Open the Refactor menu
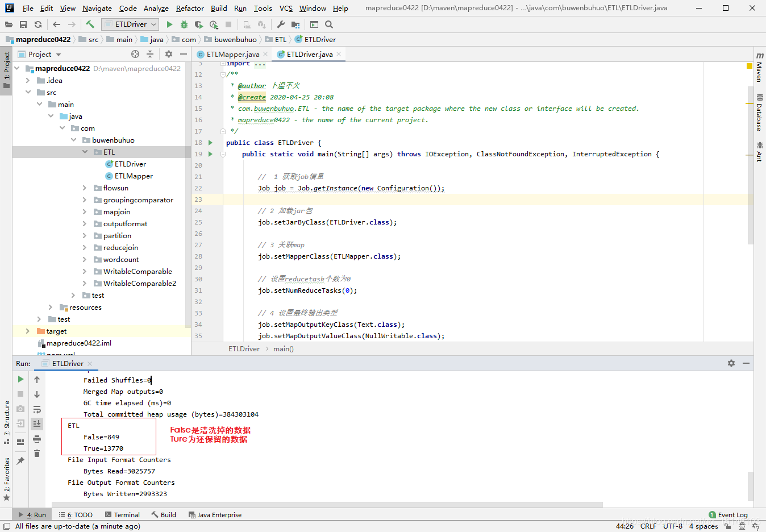The height and width of the screenshot is (532, 766). pos(190,8)
